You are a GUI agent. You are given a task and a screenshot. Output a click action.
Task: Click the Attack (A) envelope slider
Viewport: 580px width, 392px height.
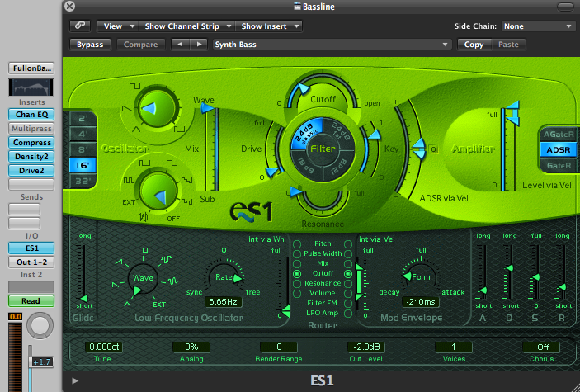[x=483, y=290]
